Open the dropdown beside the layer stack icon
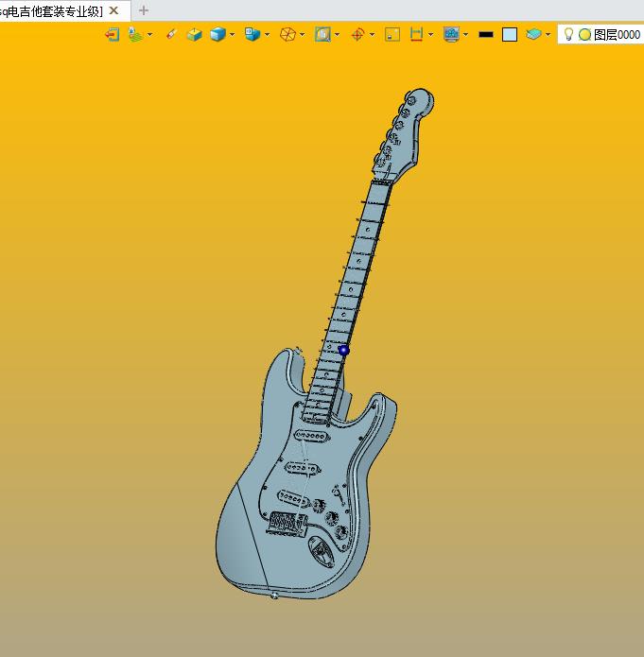Screen dimensions: 644x657 [x=548, y=35]
